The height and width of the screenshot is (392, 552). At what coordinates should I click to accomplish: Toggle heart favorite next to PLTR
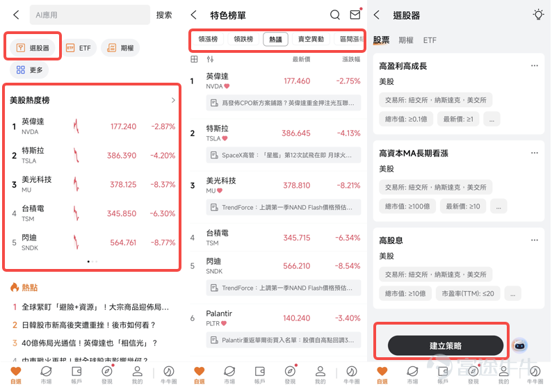[224, 323]
